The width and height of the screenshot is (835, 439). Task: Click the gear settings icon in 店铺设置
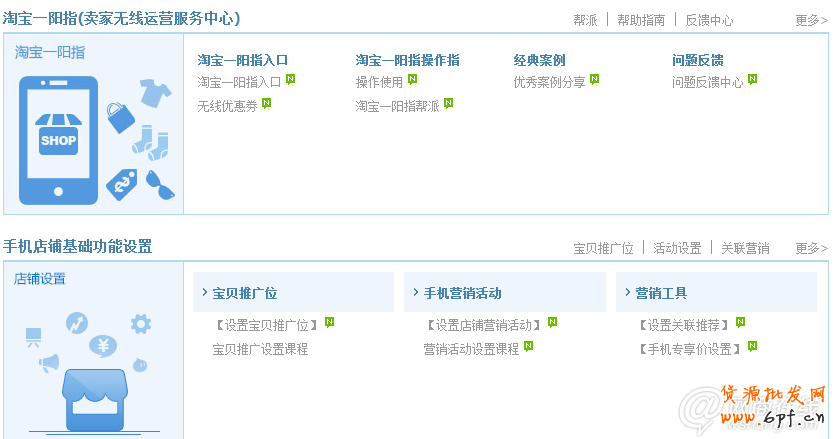(141, 323)
